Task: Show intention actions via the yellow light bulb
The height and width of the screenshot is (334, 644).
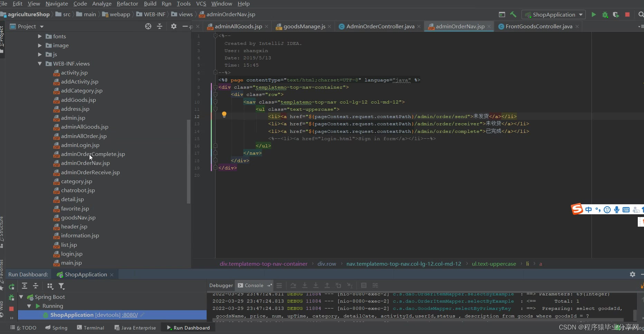Action: point(224,115)
